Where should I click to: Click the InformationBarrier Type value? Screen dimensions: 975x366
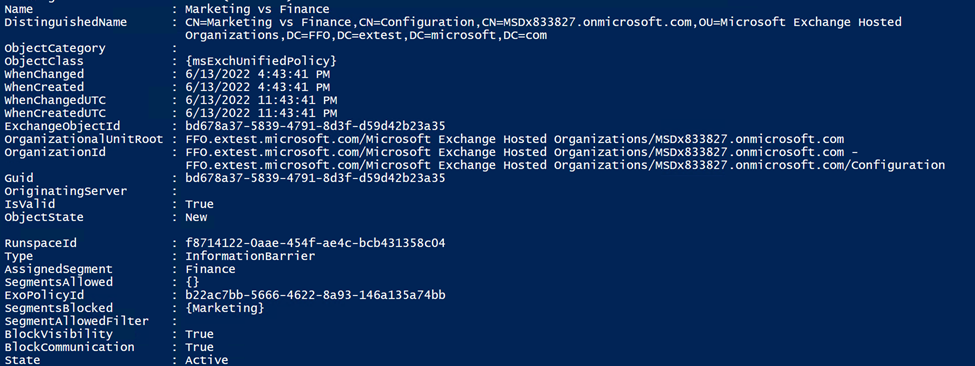[x=250, y=256]
